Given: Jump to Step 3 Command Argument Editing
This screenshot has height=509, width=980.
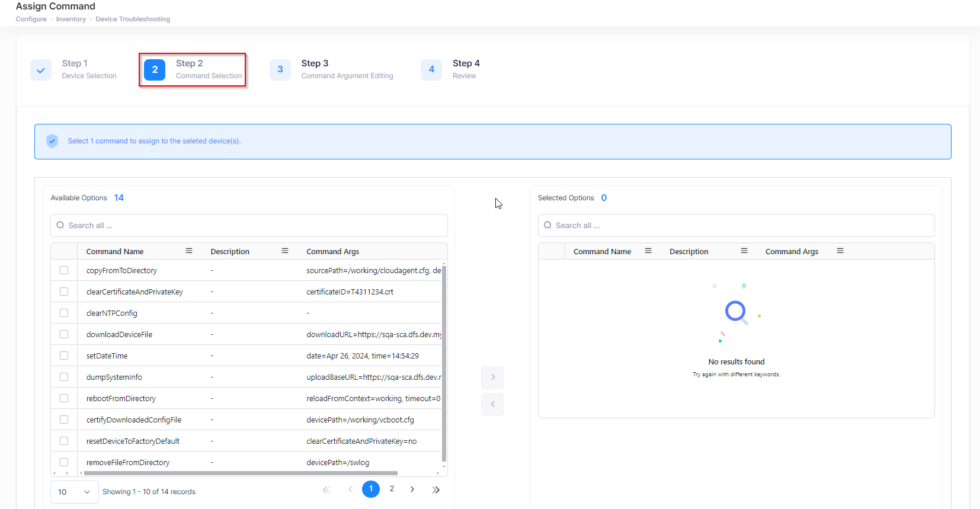Looking at the screenshot, I should (x=332, y=69).
